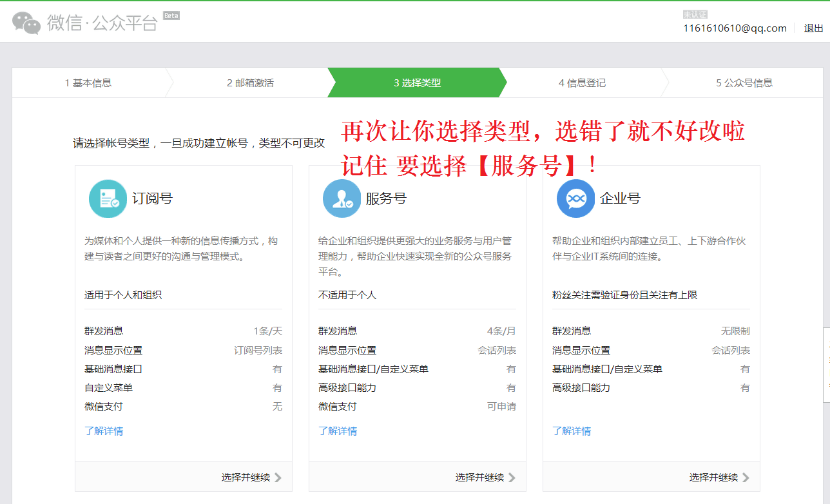Click the Beta badge next to logo
830x504 pixels.
(171, 15)
